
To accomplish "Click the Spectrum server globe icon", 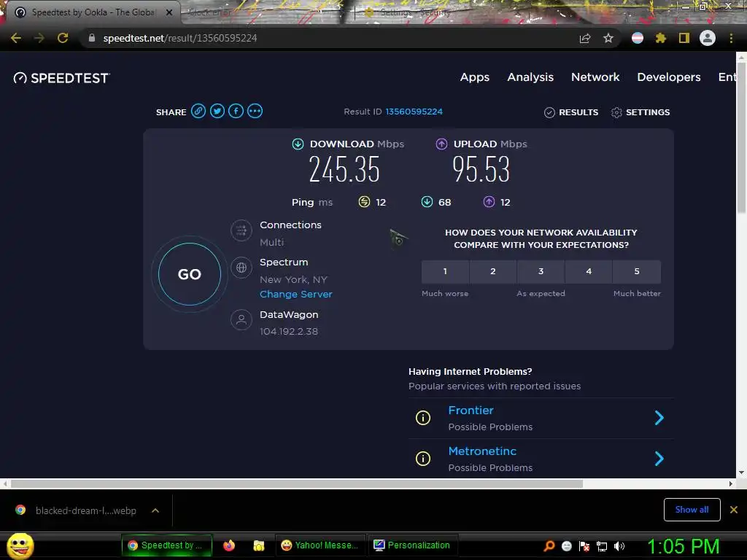I will (x=241, y=268).
